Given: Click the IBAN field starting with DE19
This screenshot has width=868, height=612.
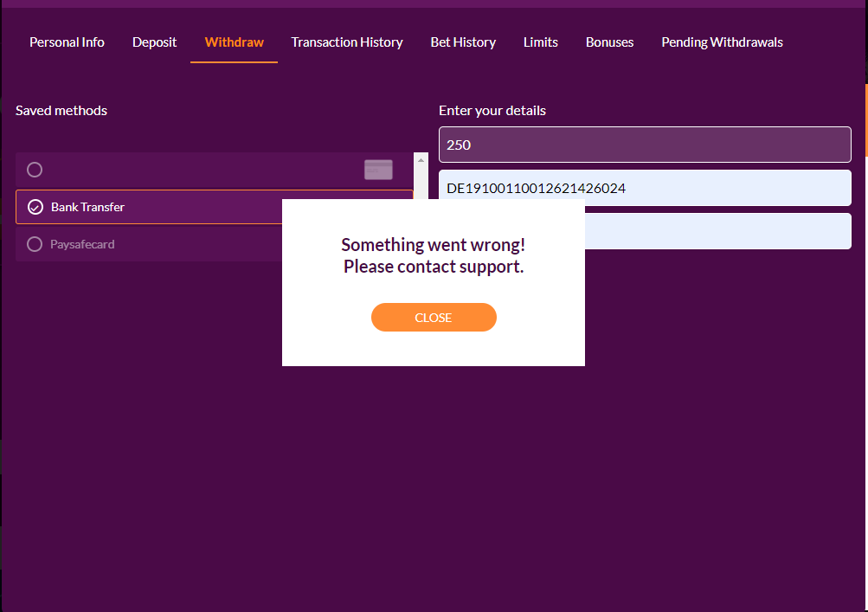Looking at the screenshot, I should [645, 188].
